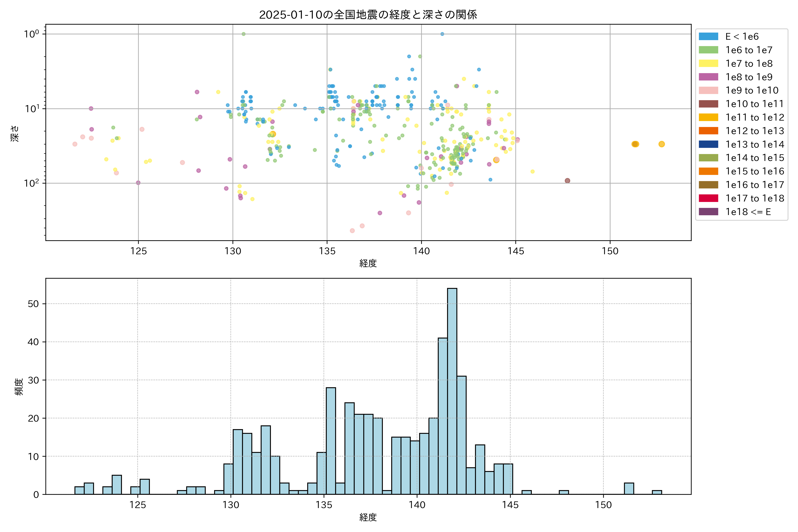Click the tallest histogram bar near 142
Image resolution: width=798 pixels, height=532 pixels.
[452, 390]
